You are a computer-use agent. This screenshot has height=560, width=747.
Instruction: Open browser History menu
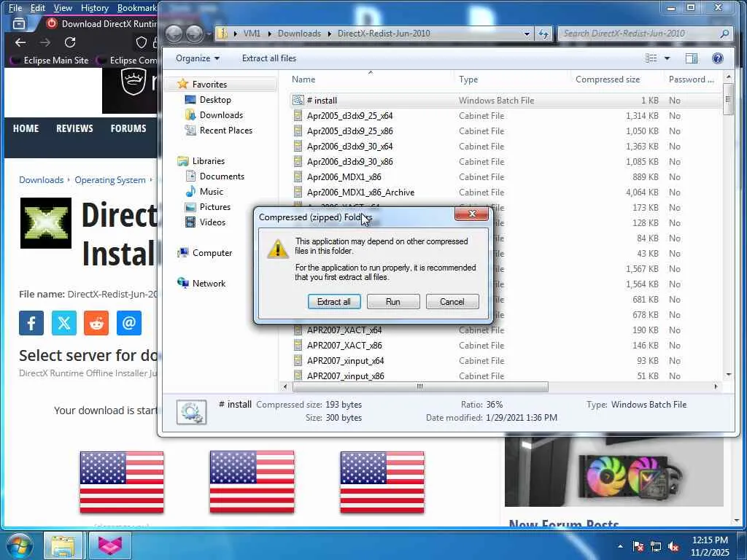94,7
